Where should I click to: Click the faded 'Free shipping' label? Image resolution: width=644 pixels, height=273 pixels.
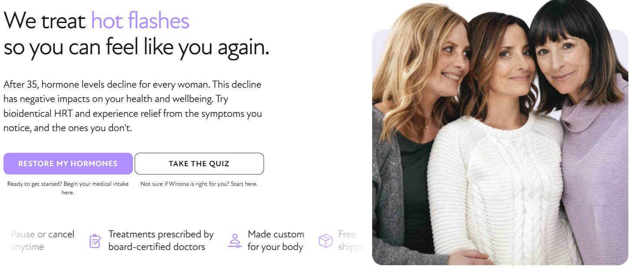tap(349, 240)
